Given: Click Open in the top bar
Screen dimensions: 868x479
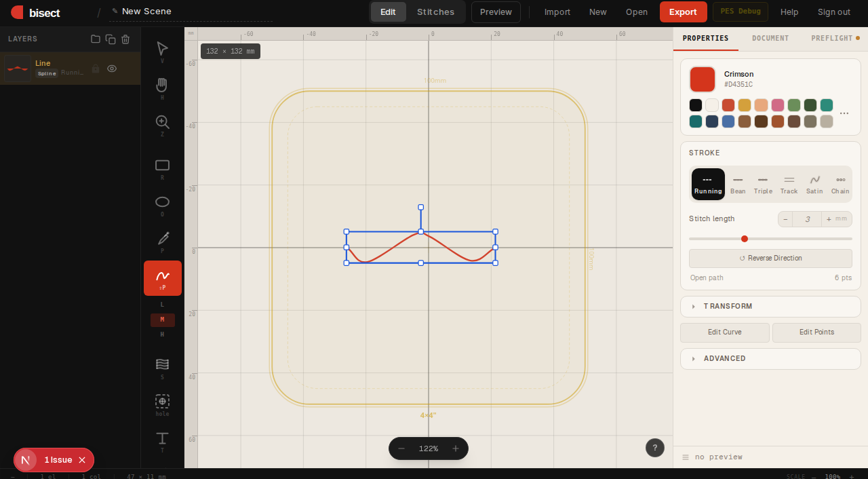Looking at the screenshot, I should pyautogui.click(x=637, y=12).
